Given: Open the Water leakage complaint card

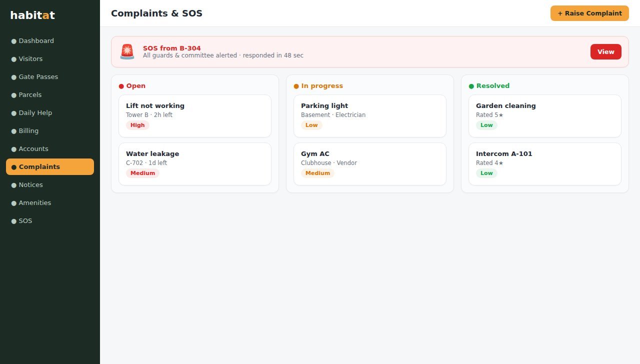Looking at the screenshot, I should pyautogui.click(x=195, y=164).
